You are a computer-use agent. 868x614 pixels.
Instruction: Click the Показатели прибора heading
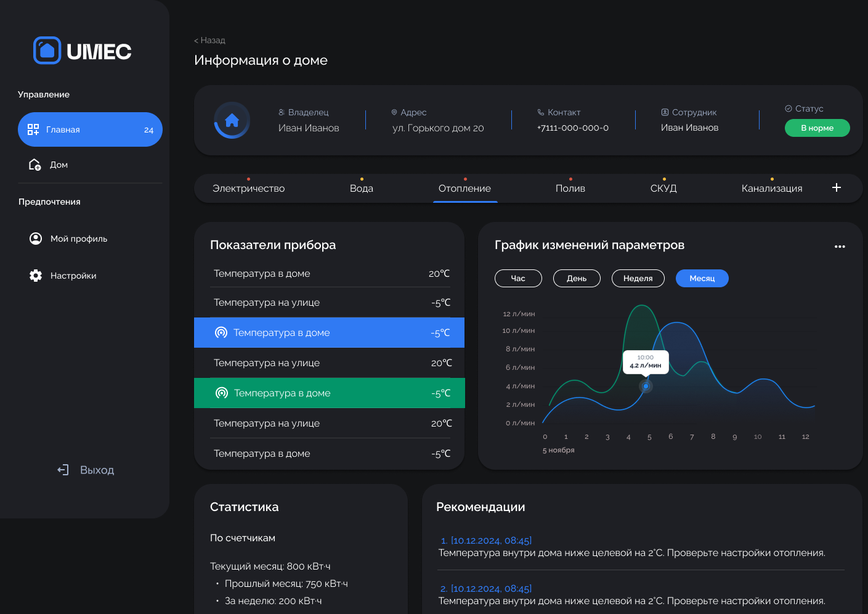(x=273, y=245)
